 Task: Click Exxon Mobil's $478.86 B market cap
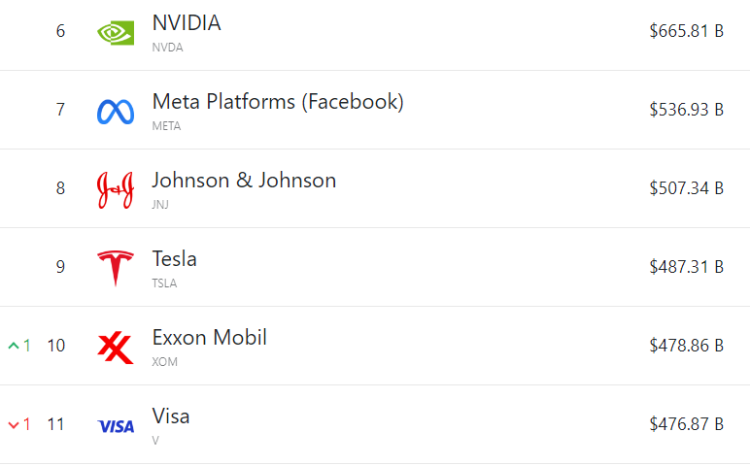pos(686,346)
